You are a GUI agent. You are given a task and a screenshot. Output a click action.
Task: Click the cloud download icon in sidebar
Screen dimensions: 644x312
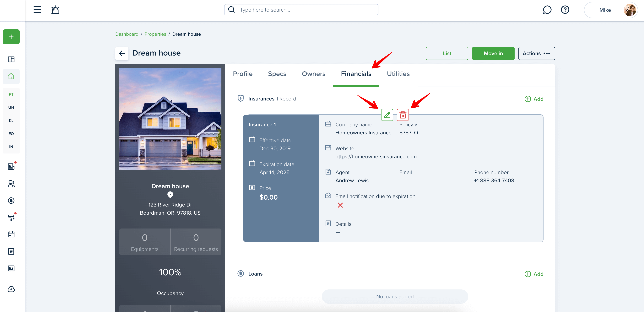(x=11, y=289)
